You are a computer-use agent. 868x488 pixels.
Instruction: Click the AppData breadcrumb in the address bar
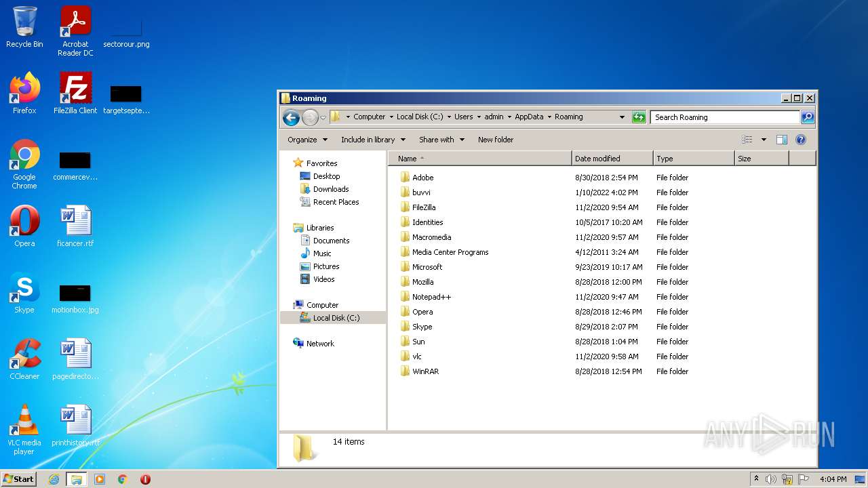(x=529, y=117)
